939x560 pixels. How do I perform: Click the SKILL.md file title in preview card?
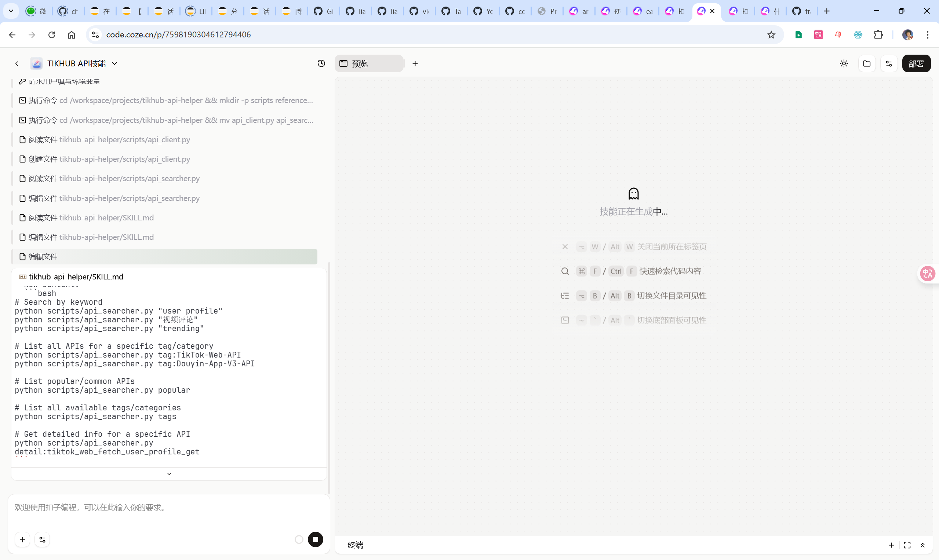(x=76, y=277)
